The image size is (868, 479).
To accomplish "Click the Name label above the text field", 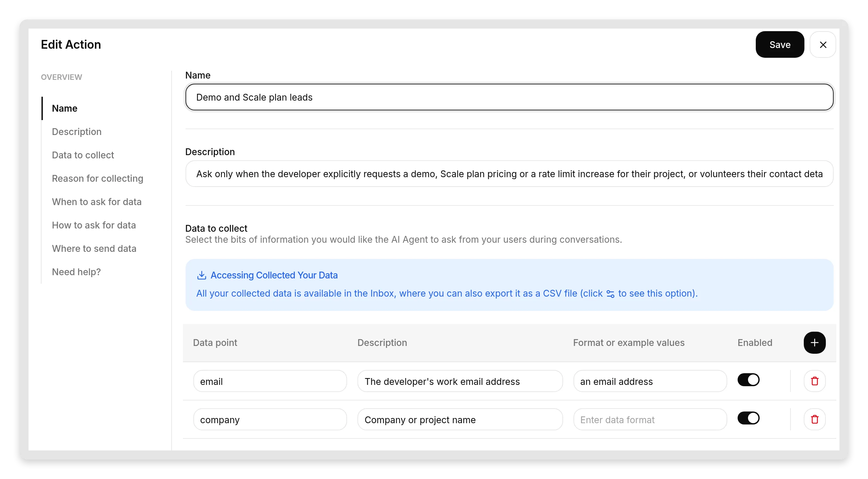I will (198, 75).
